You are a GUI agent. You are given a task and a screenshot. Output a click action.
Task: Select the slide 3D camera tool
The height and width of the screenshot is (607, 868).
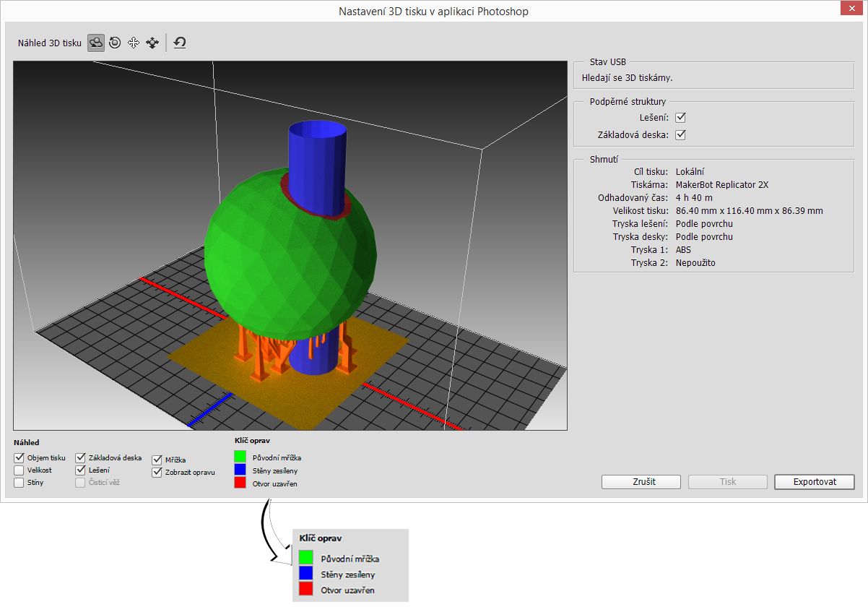tap(152, 43)
